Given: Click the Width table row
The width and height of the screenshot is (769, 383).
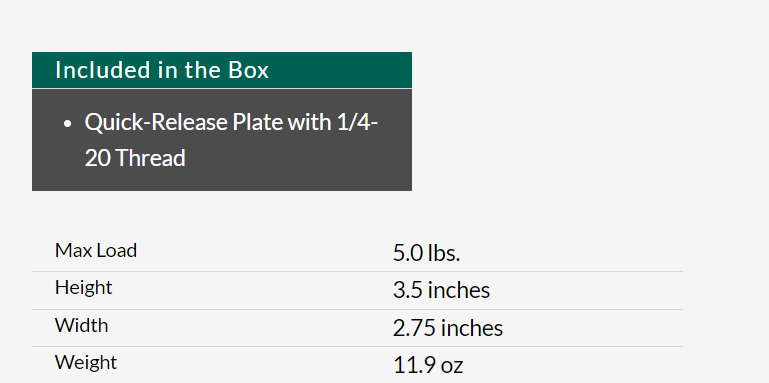Looking at the screenshot, I should [357, 328].
